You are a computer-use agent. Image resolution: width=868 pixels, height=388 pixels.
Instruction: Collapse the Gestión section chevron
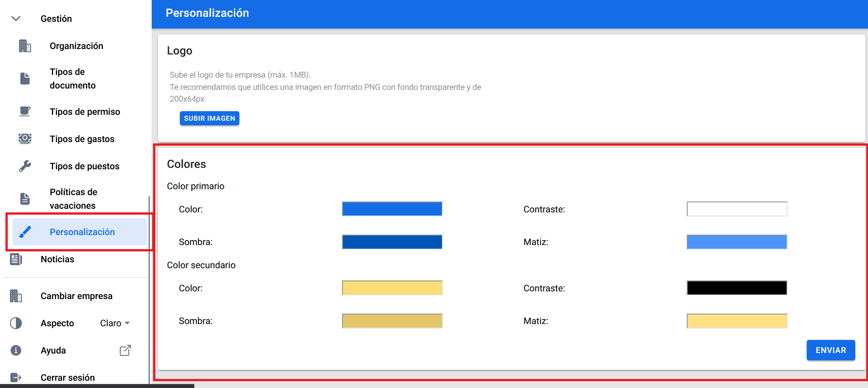[16, 19]
